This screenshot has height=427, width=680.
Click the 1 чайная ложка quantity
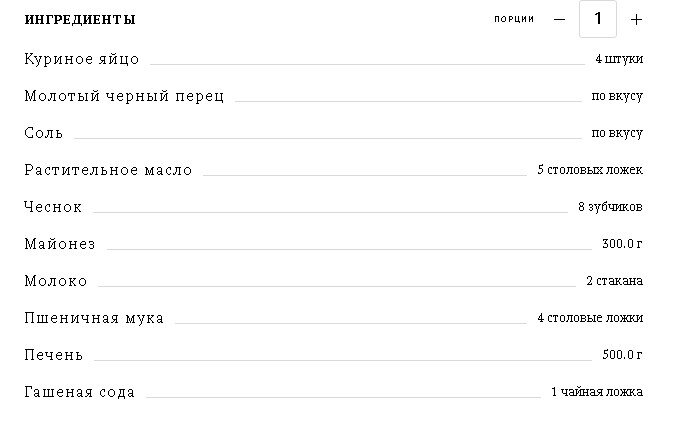click(597, 392)
